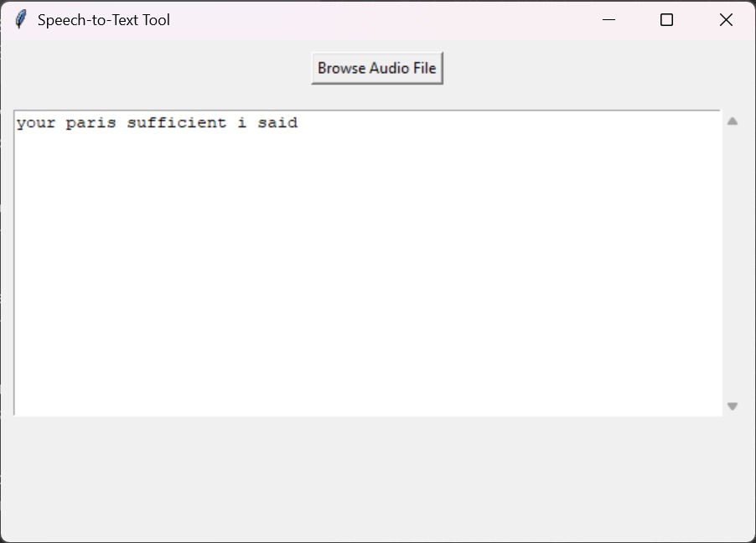Image resolution: width=756 pixels, height=543 pixels.
Task: Click the lone letter "i" in the transcript
Action: (x=242, y=123)
